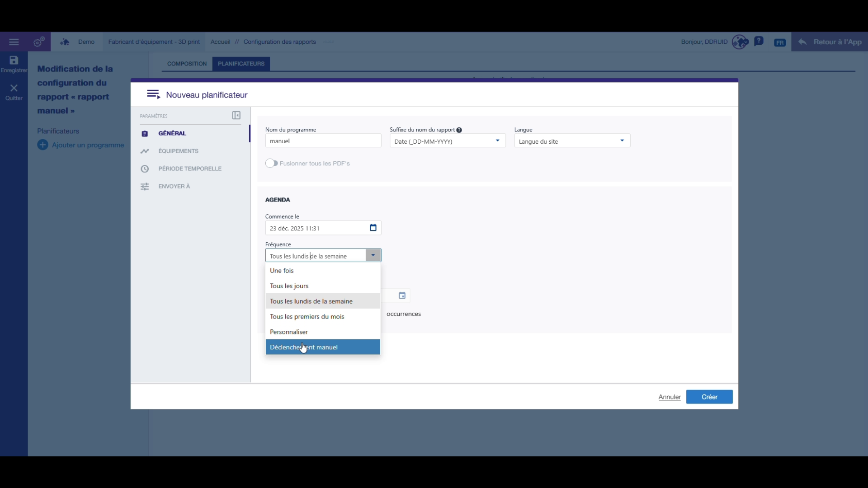This screenshot has width=868, height=488.
Task: Select Tous les jours option
Action: tap(323, 286)
